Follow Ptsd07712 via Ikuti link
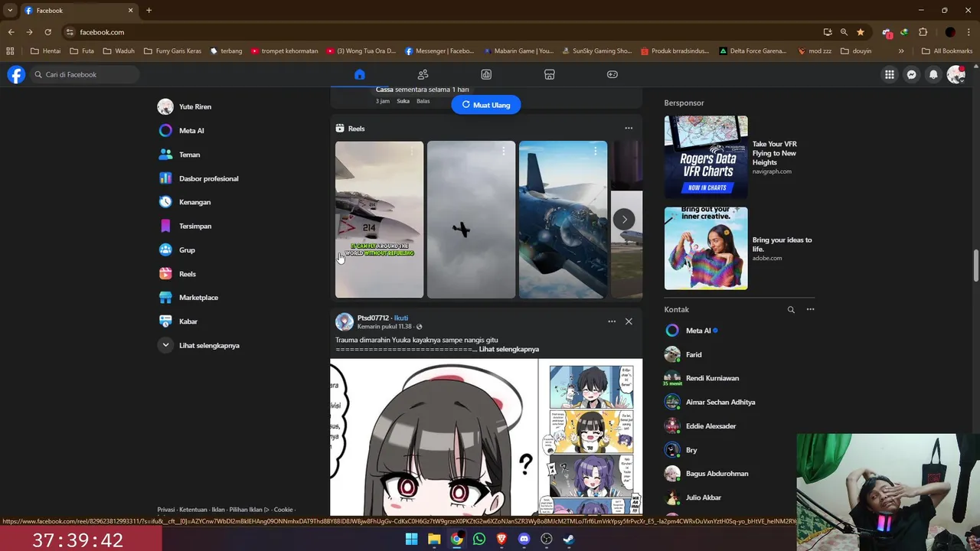 (x=401, y=318)
